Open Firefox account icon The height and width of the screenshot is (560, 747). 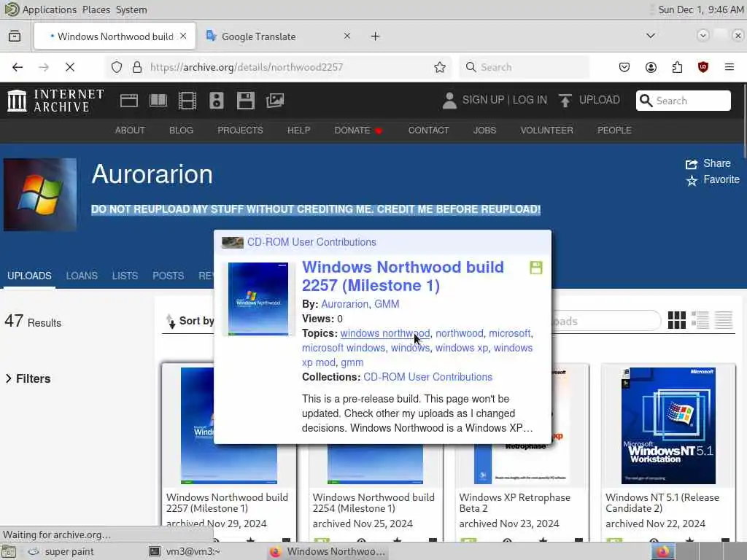click(x=651, y=67)
